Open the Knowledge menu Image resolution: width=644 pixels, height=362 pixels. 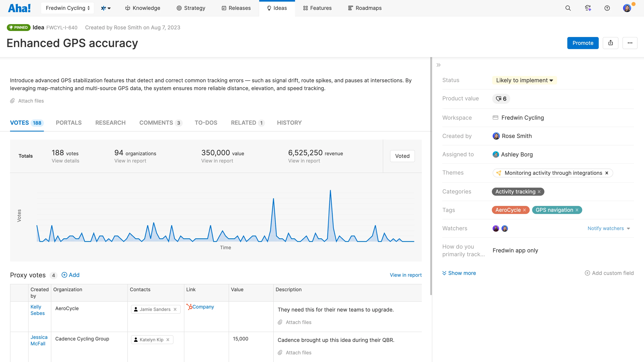[x=143, y=8]
